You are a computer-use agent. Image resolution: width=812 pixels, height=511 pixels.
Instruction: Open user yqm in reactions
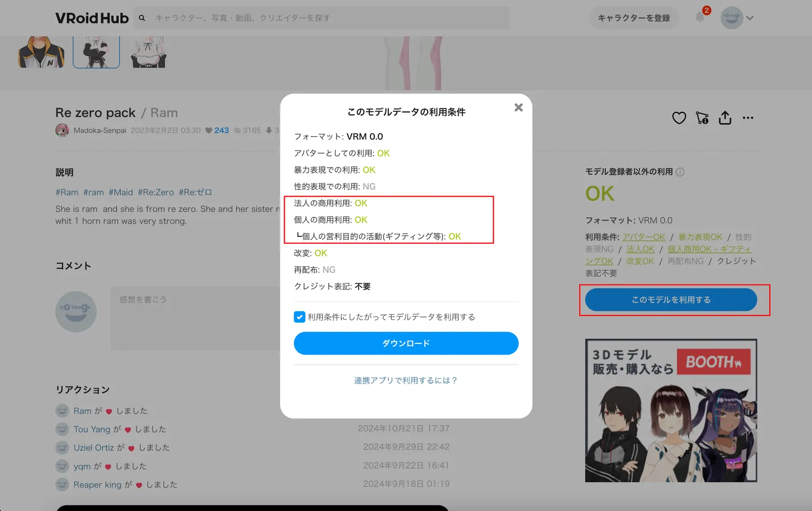(82, 466)
